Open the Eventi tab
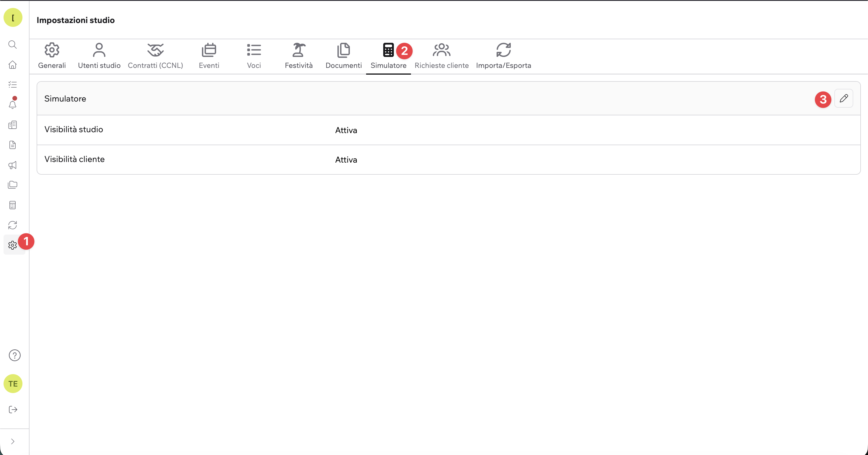Viewport: 868px width, 455px height. coord(209,56)
